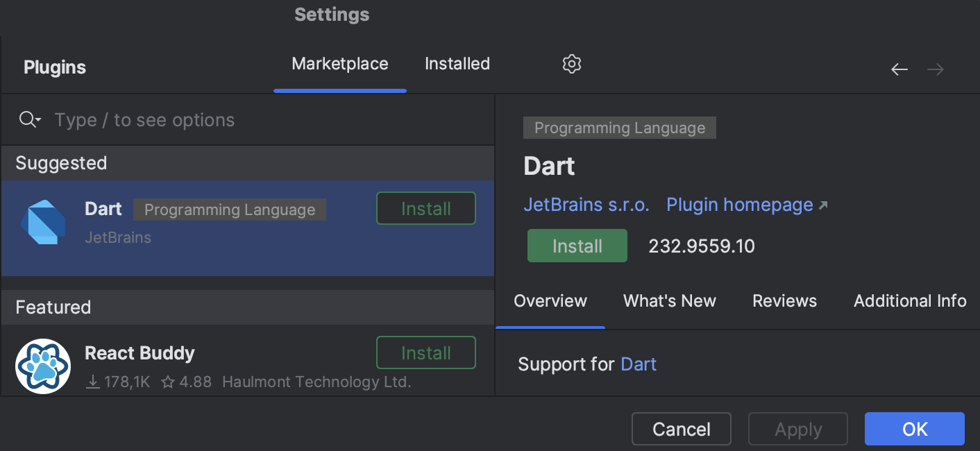Open plugin settings via the gear icon
Viewport: 980px width, 451px height.
coord(571,64)
